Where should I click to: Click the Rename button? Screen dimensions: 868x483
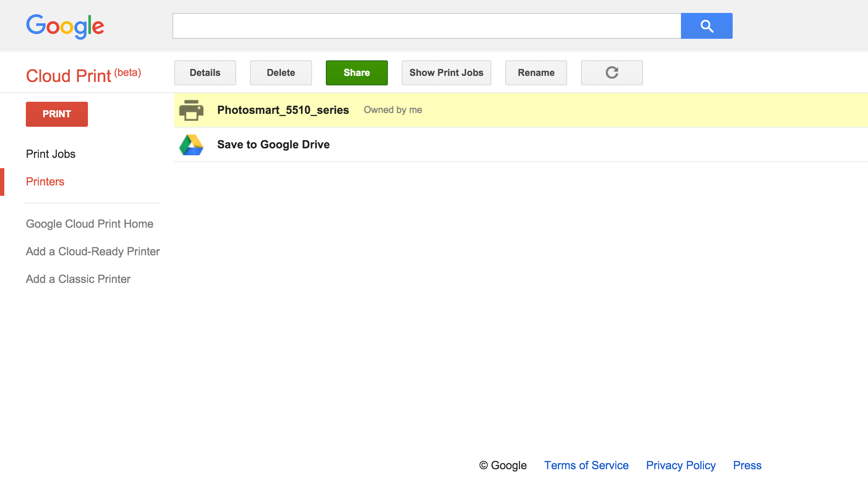click(x=536, y=73)
